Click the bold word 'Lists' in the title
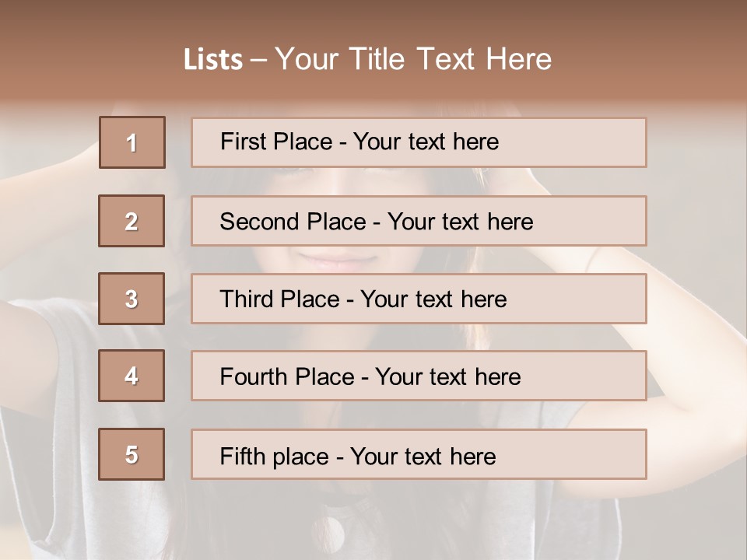 coord(212,60)
